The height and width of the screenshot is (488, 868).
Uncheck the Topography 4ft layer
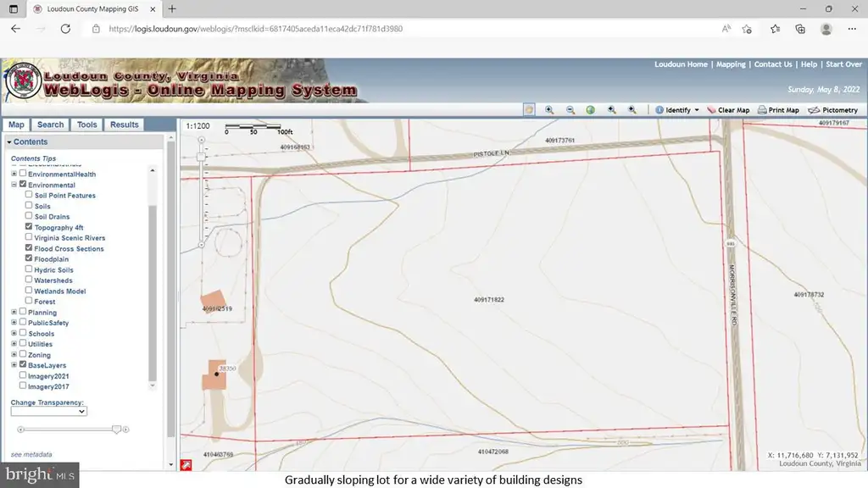[x=29, y=226]
